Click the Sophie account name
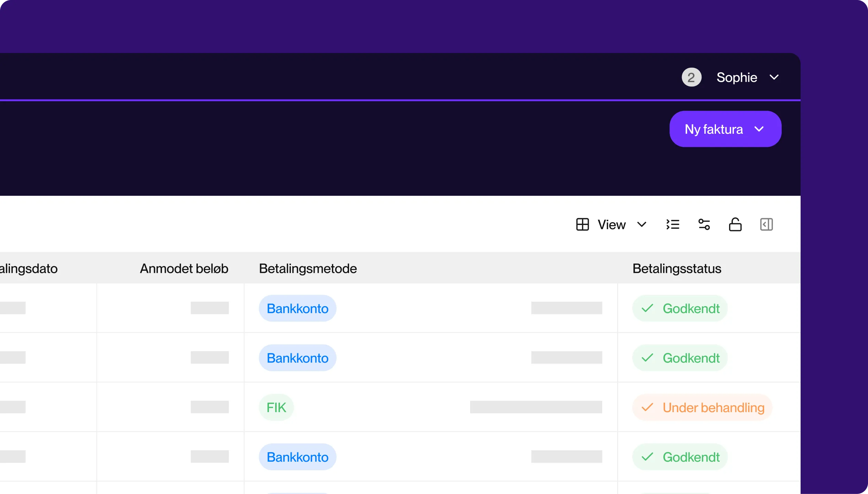868x494 pixels. (x=737, y=77)
